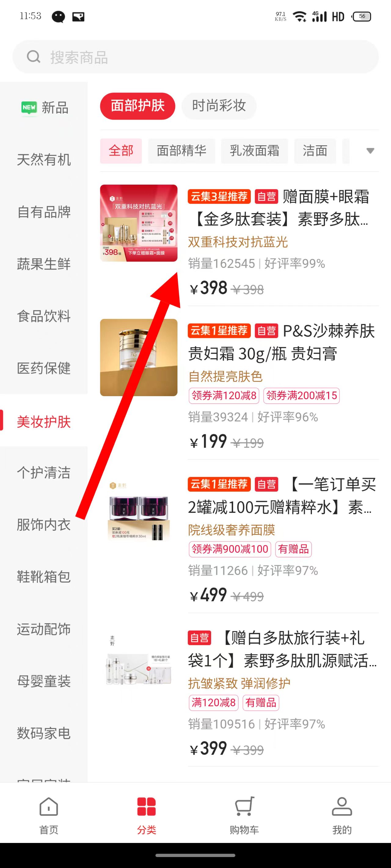Filter by 乳液面霜 chip
Screen dimensions: 391x868
coord(254,151)
